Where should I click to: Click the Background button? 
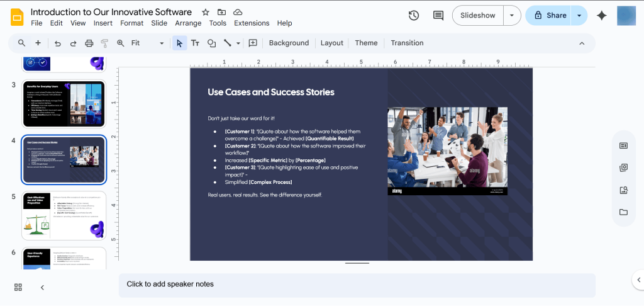tap(289, 43)
